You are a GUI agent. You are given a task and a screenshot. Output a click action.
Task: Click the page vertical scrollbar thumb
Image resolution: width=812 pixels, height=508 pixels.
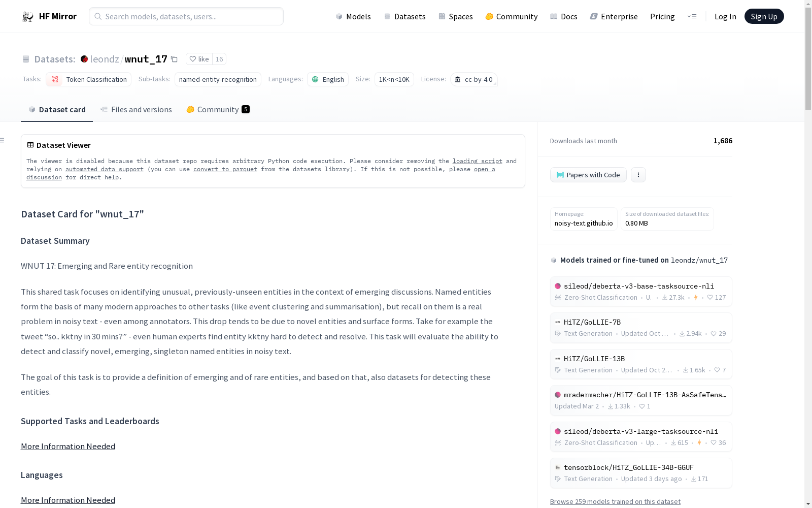(x=808, y=60)
